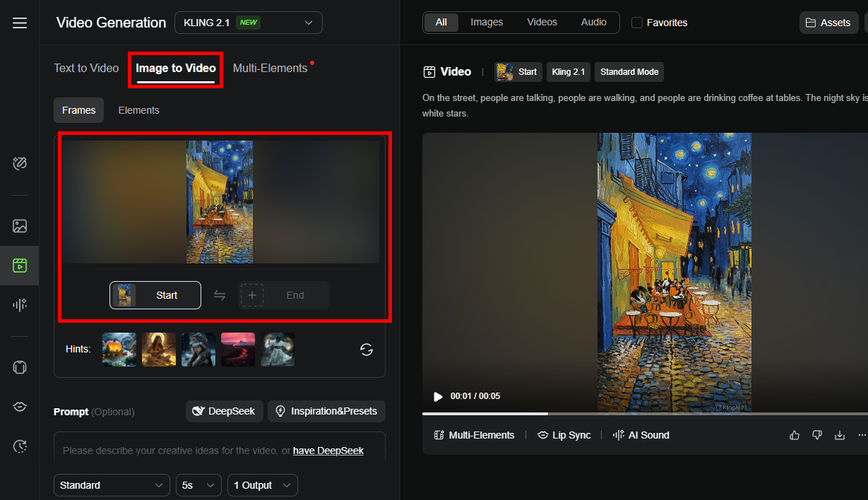Open the Assets folder button
The height and width of the screenshot is (500, 868).
829,23
